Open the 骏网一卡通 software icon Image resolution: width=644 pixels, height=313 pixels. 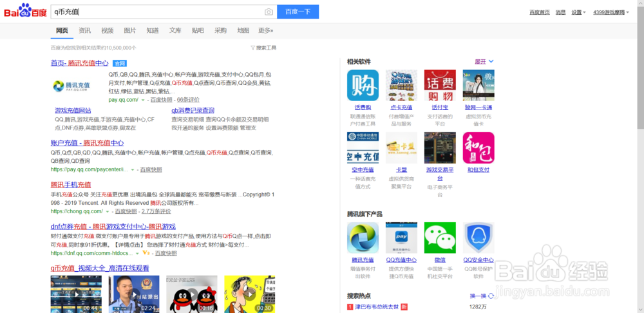478,85
